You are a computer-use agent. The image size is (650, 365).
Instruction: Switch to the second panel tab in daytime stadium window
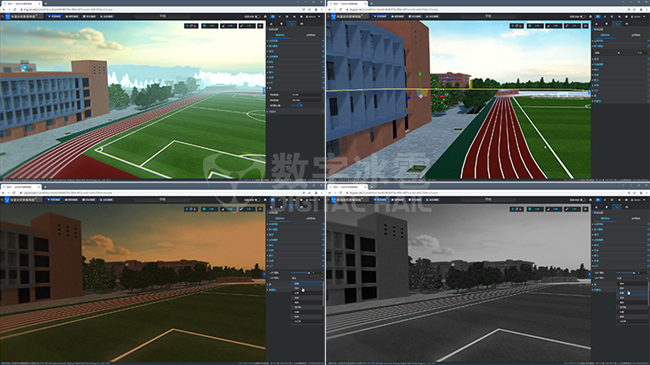(310, 35)
